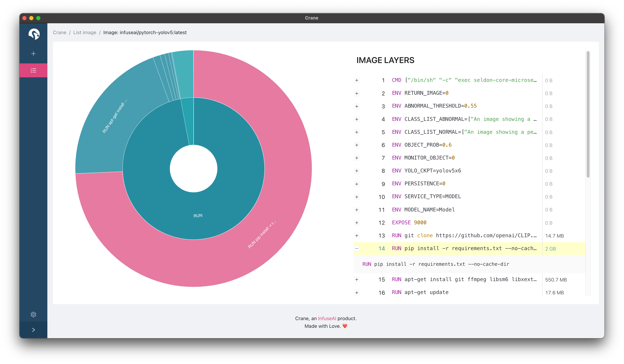Collapse layer 14 pip install row
This screenshot has width=624, height=364.
pyautogui.click(x=357, y=248)
